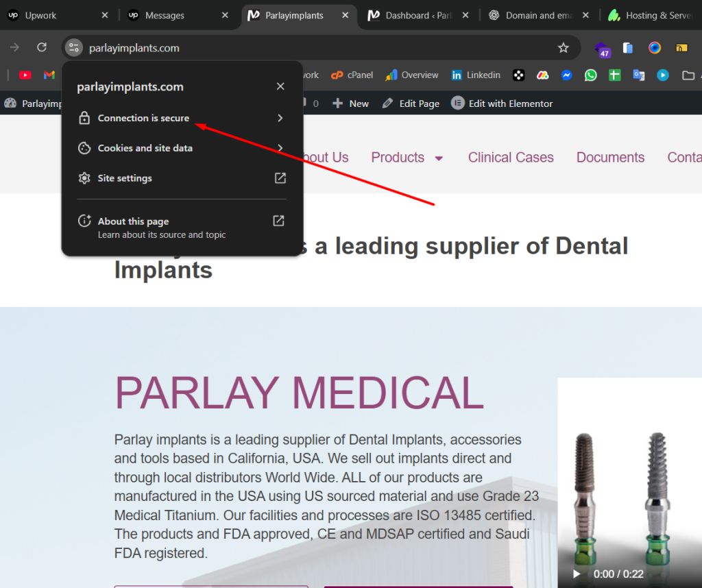The image size is (702, 588).
Task: Play the implant video
Action: click(x=577, y=574)
